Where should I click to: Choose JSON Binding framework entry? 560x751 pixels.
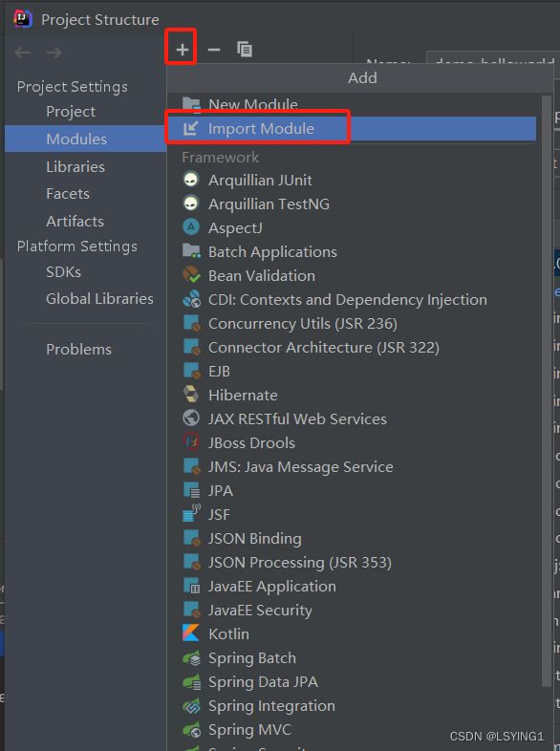pos(352,538)
